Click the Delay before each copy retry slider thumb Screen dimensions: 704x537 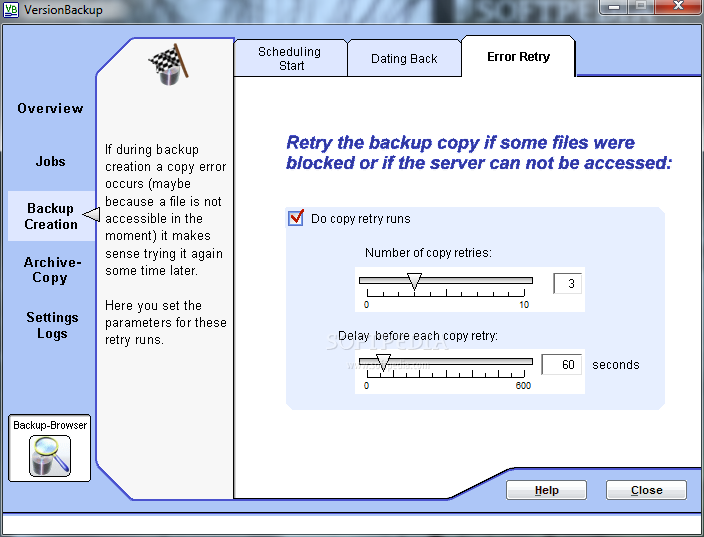(x=383, y=362)
